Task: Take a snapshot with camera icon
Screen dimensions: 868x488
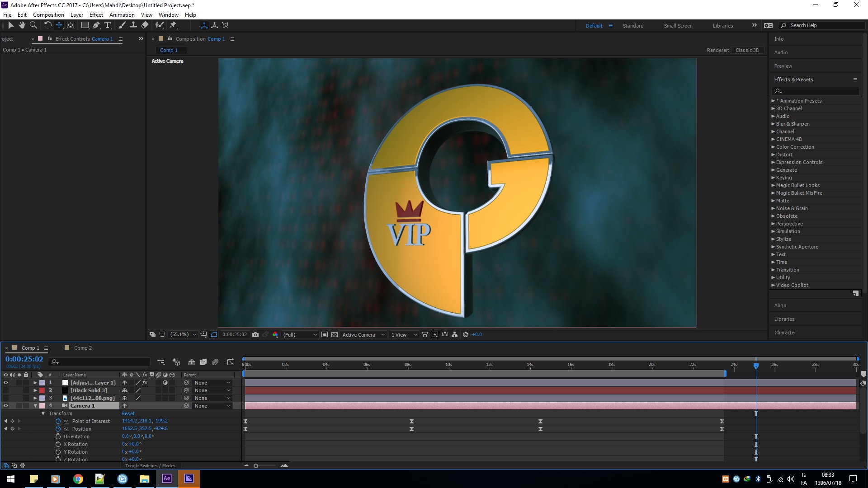Action: [x=255, y=335]
